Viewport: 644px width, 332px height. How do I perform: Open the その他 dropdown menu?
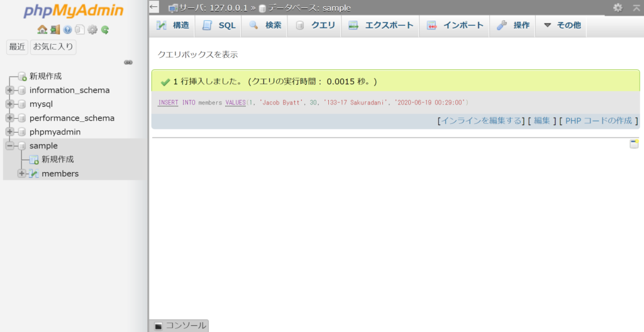point(562,25)
